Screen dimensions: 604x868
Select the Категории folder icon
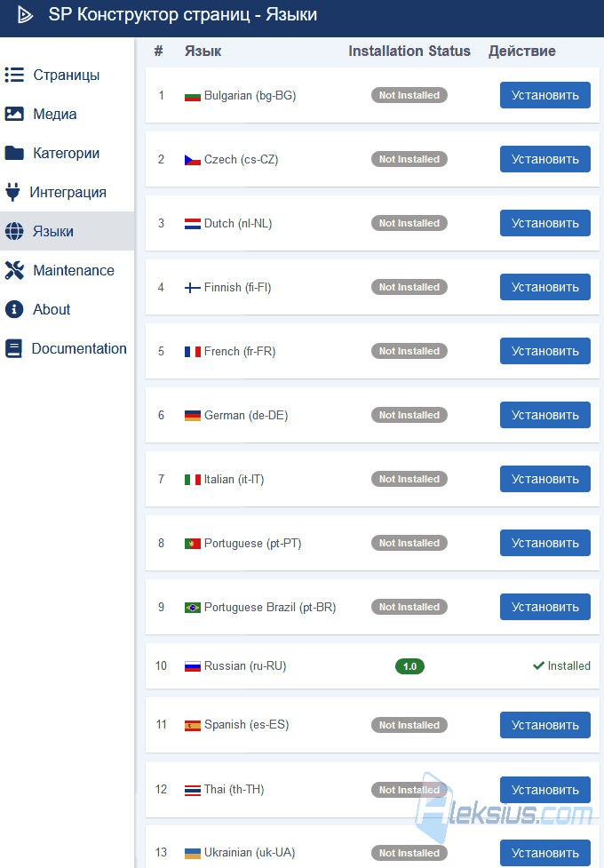click(14, 153)
